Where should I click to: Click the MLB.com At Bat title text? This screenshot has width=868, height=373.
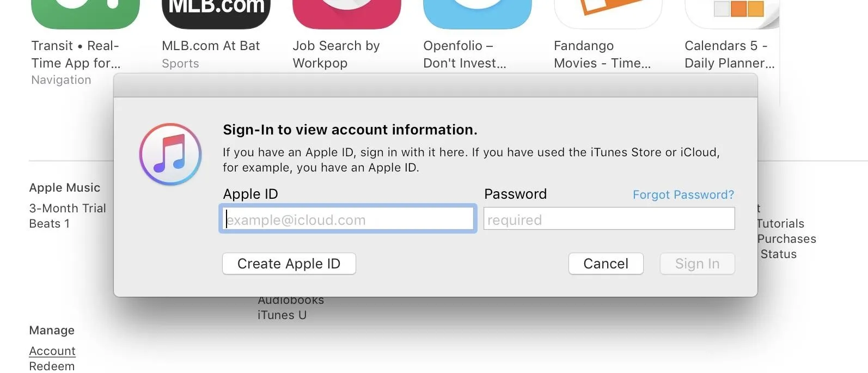point(211,46)
